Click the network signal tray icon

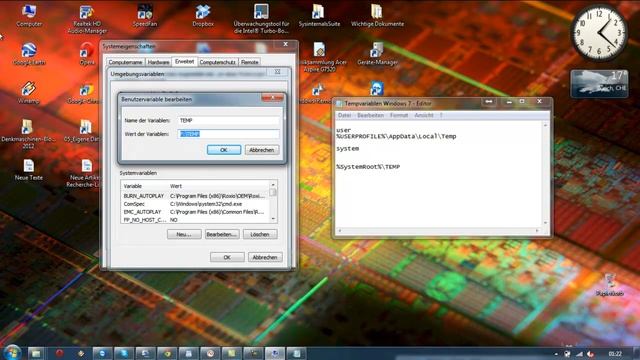point(579,354)
